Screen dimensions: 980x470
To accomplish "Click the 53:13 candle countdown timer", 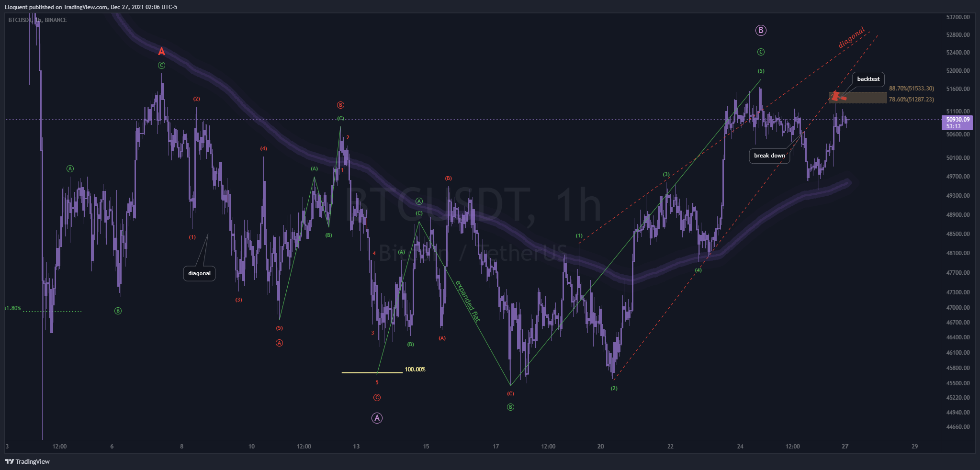I will pos(953,126).
